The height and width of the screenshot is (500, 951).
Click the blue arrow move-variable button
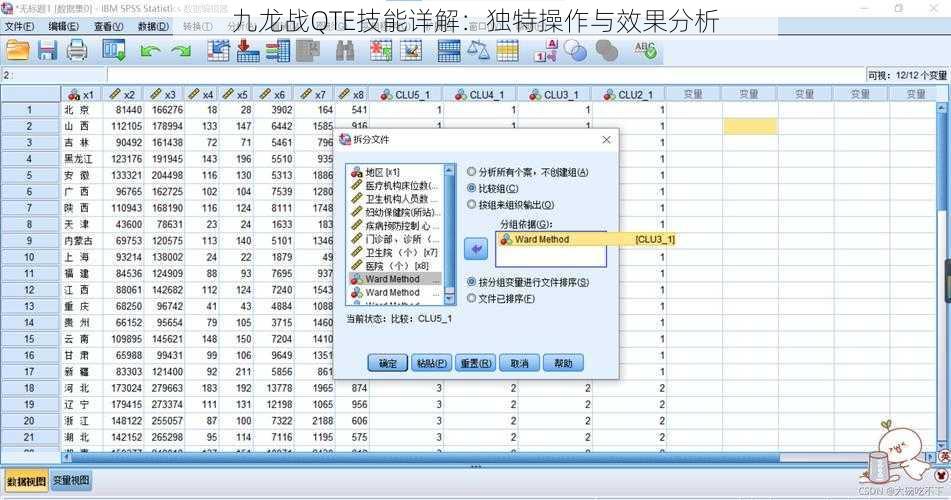coord(476,249)
